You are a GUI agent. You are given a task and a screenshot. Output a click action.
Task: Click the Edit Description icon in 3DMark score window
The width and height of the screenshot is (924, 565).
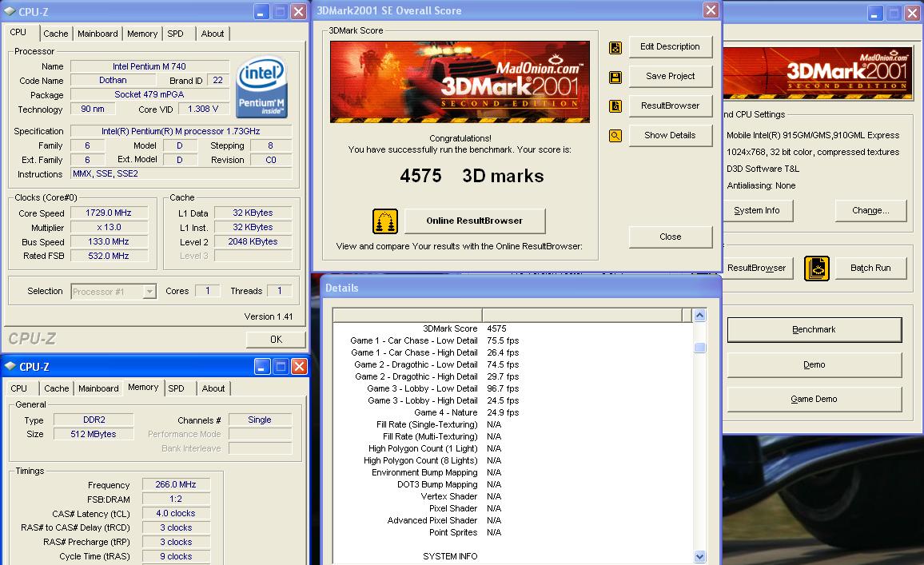[x=615, y=48]
